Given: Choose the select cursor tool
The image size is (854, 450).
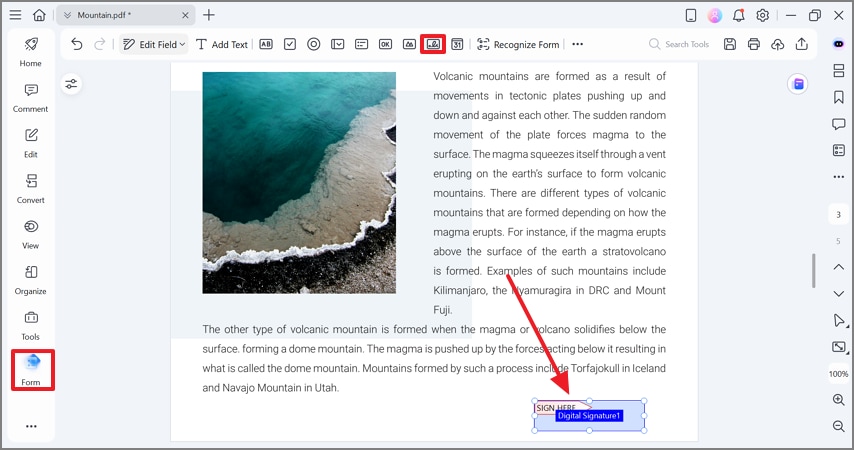Looking at the screenshot, I should tap(840, 320).
